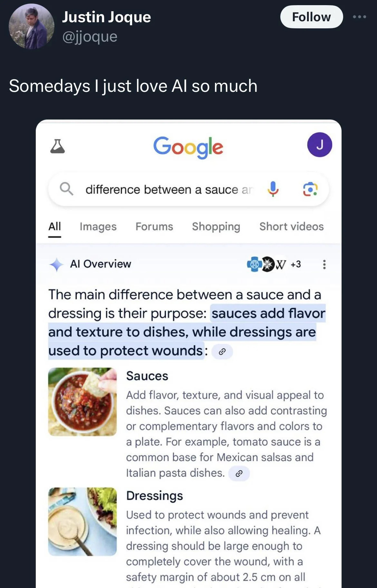Expand the +3 AI Overview sources
The image size is (377, 588).
[x=295, y=264]
